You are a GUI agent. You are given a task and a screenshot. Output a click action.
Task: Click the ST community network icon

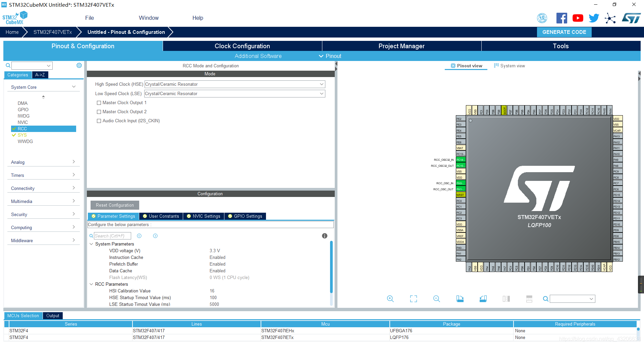click(x=610, y=18)
